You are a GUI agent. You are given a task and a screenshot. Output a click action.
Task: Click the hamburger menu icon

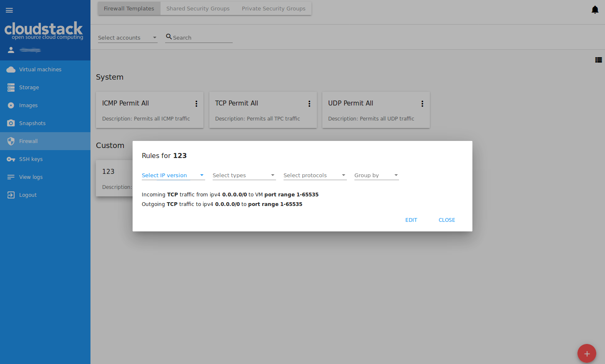click(x=9, y=10)
